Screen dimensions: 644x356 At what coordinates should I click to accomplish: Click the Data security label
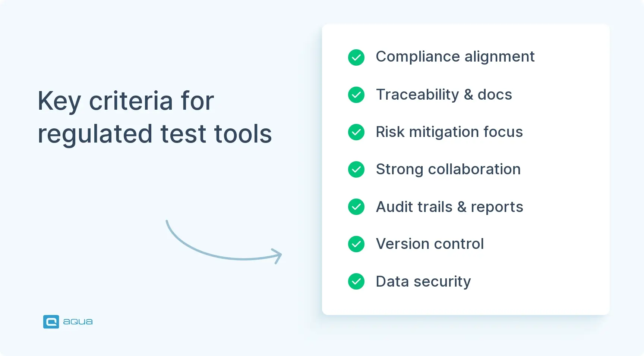(423, 281)
